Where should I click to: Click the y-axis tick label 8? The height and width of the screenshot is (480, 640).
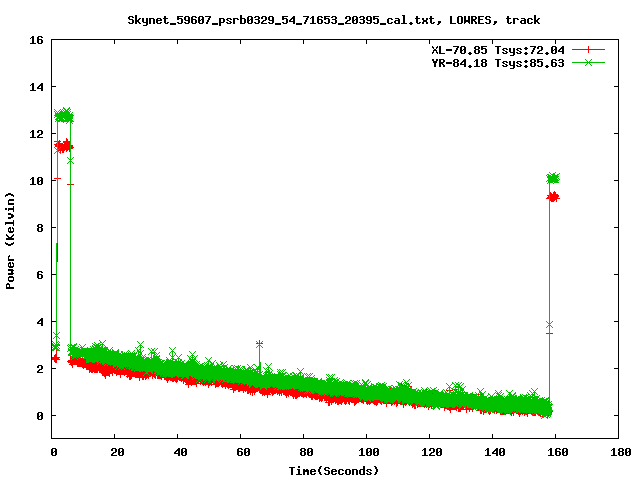coord(40,228)
